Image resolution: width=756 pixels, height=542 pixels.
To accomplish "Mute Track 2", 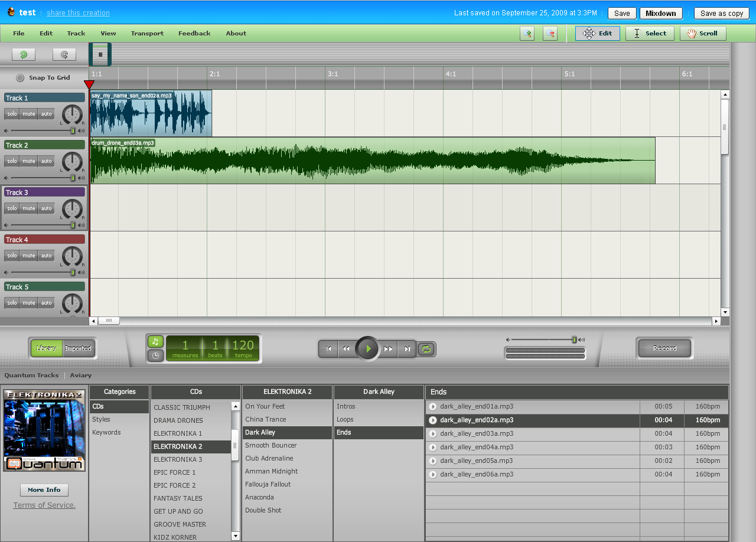I will pos(29,161).
